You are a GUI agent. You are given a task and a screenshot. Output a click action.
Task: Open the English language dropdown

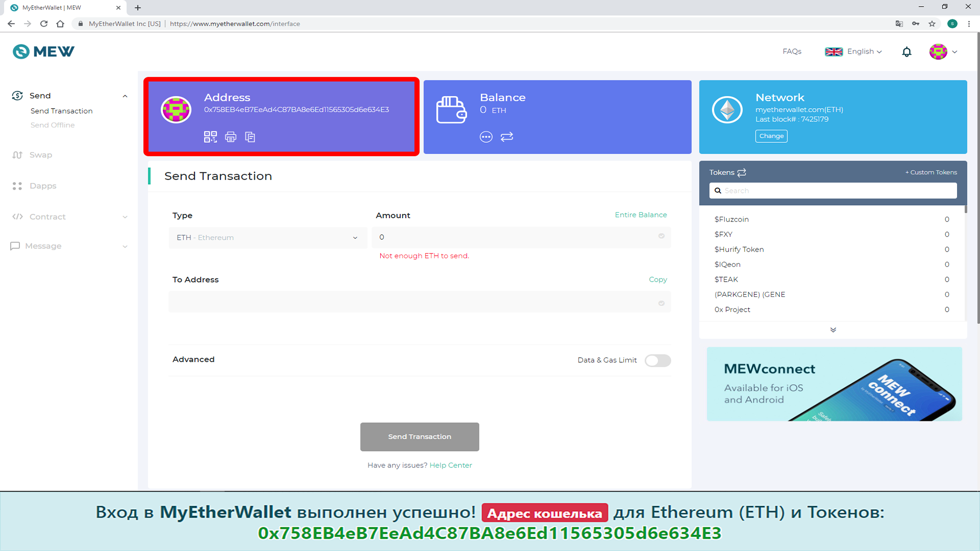tap(853, 52)
